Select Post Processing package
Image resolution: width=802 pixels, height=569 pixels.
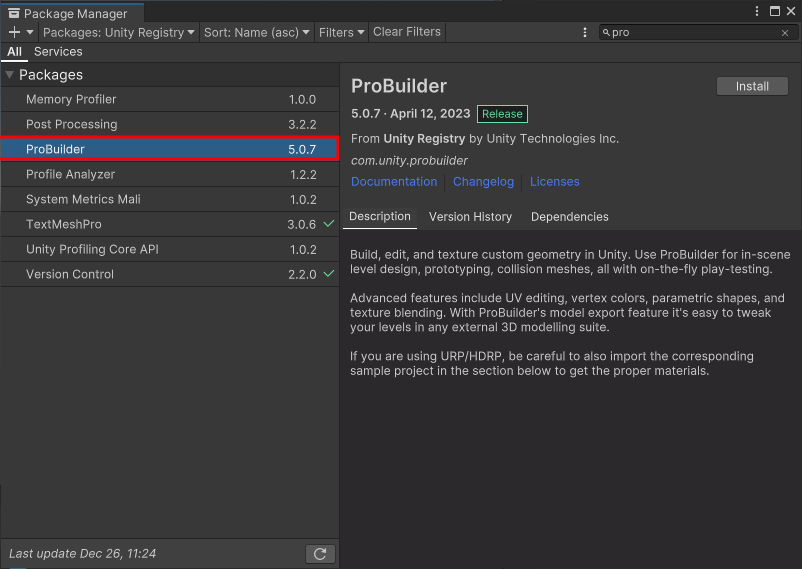coord(169,124)
